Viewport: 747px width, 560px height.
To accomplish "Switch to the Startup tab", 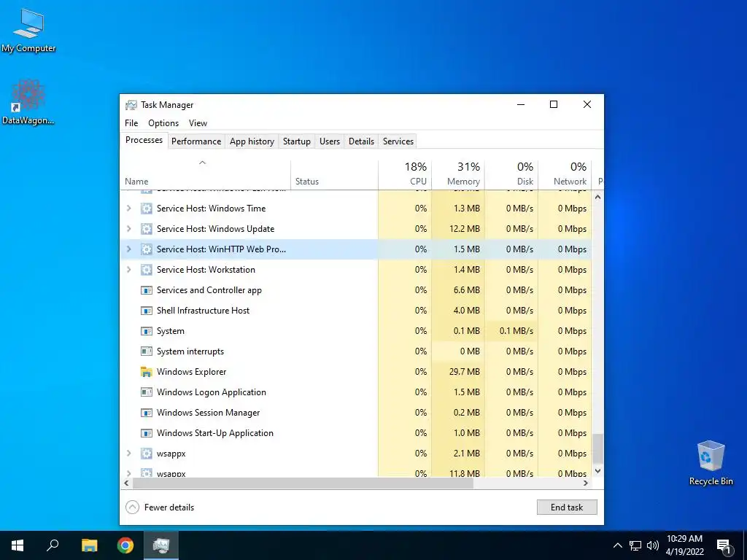I will tap(297, 141).
